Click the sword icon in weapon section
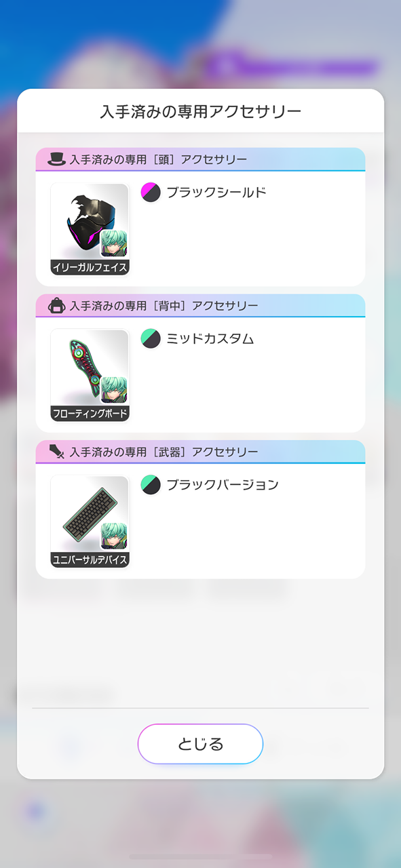This screenshot has height=868, width=401. 56,452
